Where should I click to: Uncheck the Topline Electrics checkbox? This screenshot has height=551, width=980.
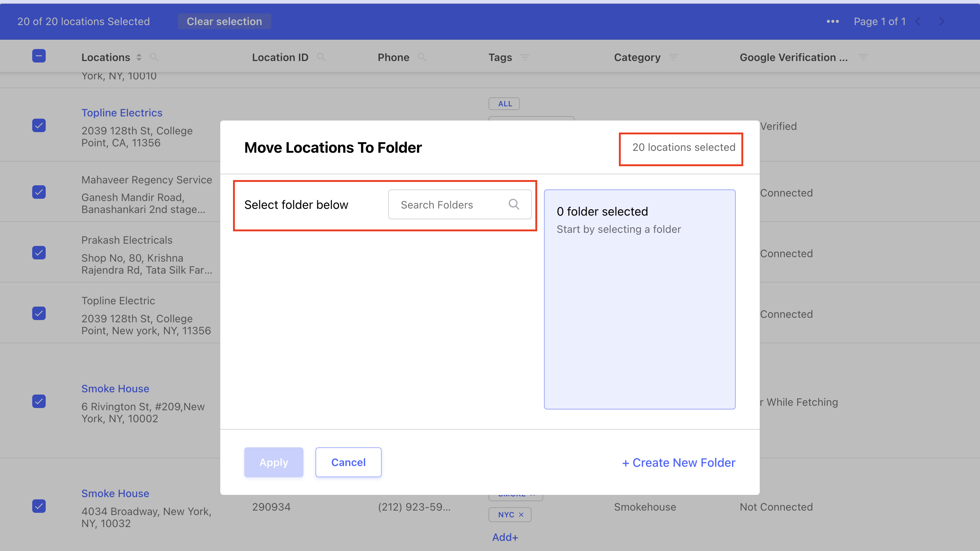(x=39, y=125)
